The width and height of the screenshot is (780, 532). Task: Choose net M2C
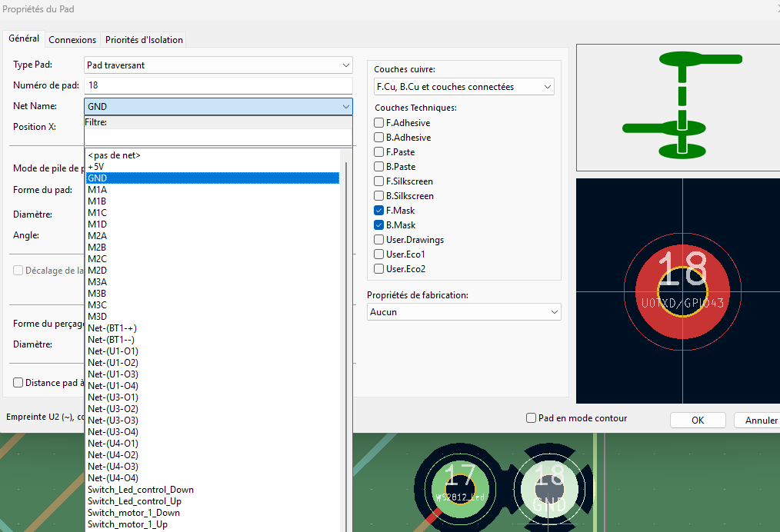pos(212,259)
